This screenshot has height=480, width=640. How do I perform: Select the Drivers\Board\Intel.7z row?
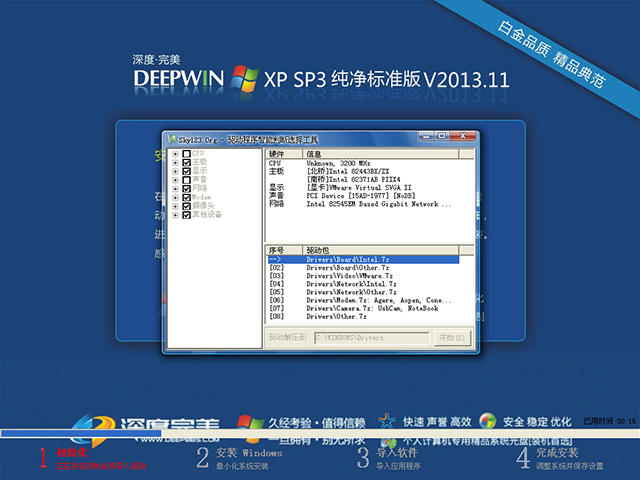(363, 260)
